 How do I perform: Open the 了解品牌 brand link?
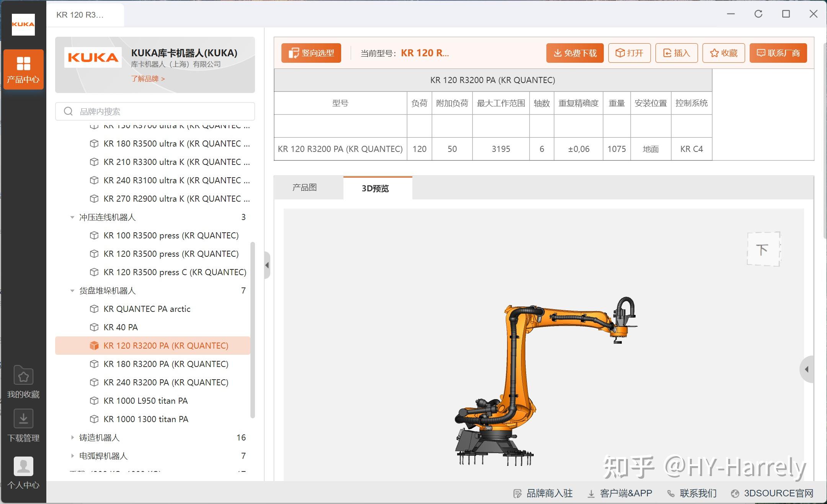pyautogui.click(x=148, y=79)
